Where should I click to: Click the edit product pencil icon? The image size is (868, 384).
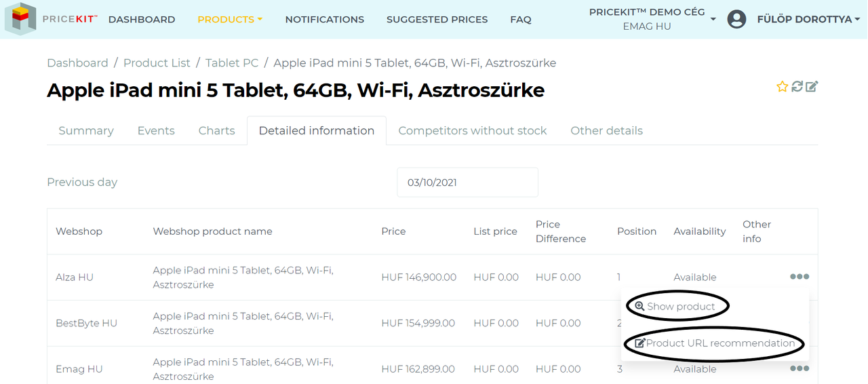(812, 86)
